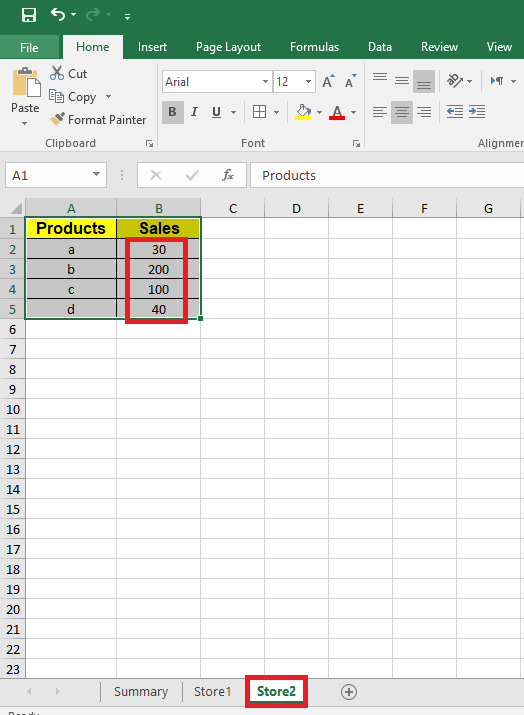Click the Cancel X in formula bar

(x=156, y=175)
